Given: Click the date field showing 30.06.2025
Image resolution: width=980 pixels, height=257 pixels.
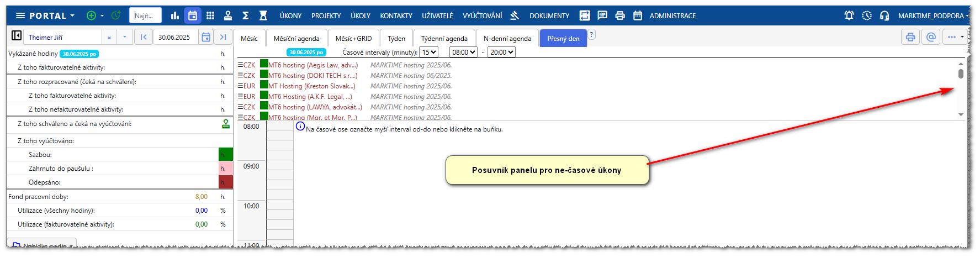Looking at the screenshot, I should pyautogui.click(x=174, y=37).
